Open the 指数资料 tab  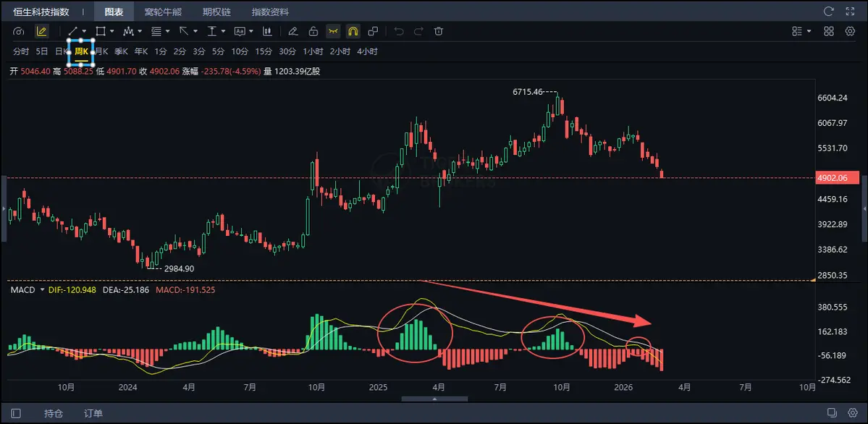coord(269,12)
